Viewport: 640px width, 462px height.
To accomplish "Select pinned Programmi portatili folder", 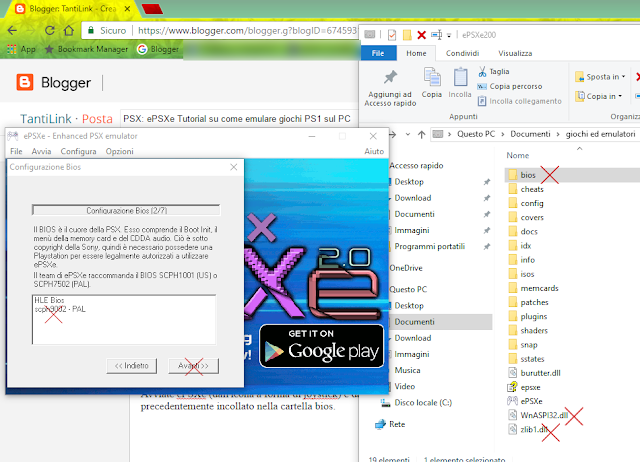I will (x=429, y=247).
